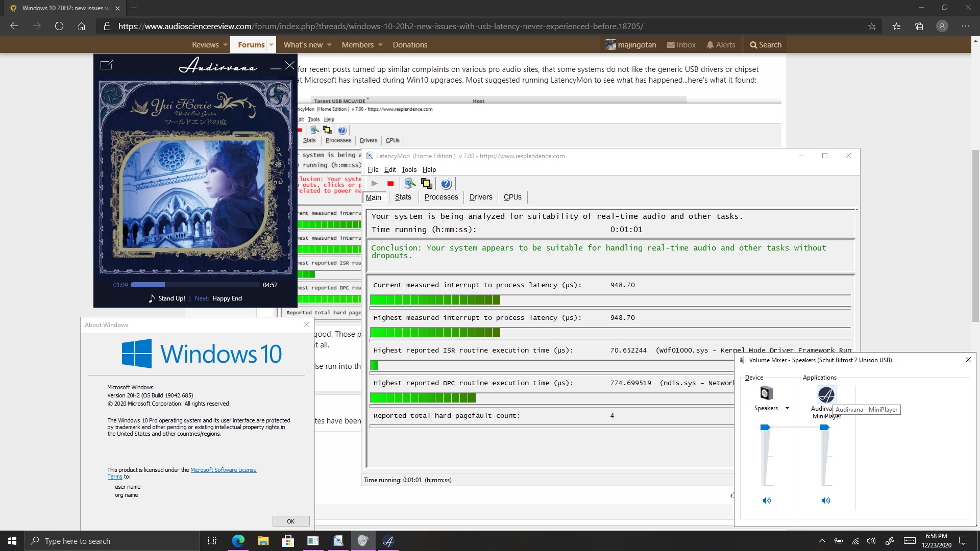Open LatencyMon Help menu
The image size is (980, 551).
tap(429, 169)
